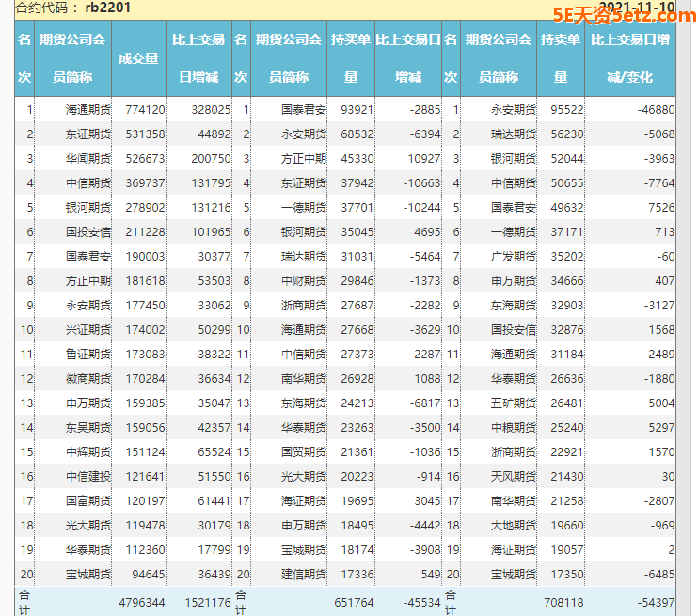Click short position value 56230
The width and height of the screenshot is (698, 616).
tap(566, 134)
